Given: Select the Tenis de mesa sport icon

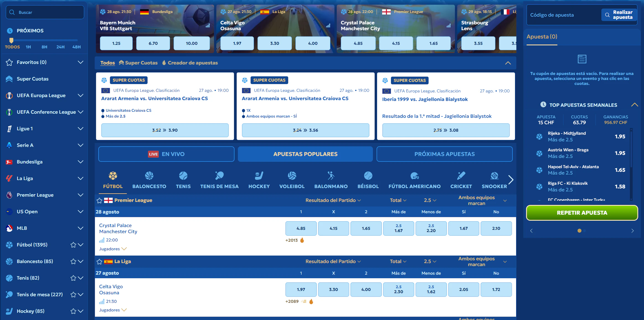Looking at the screenshot, I should [219, 176].
